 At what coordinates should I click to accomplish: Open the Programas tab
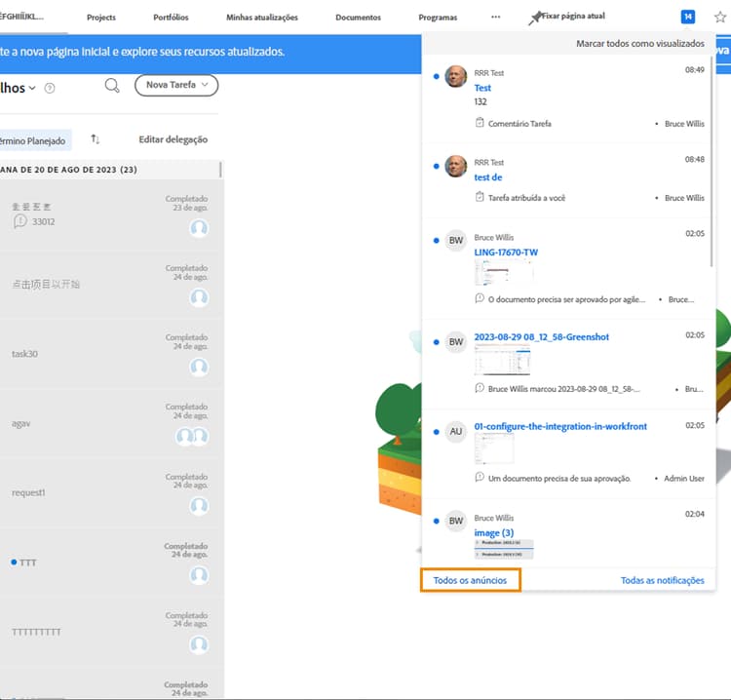pyautogui.click(x=438, y=18)
